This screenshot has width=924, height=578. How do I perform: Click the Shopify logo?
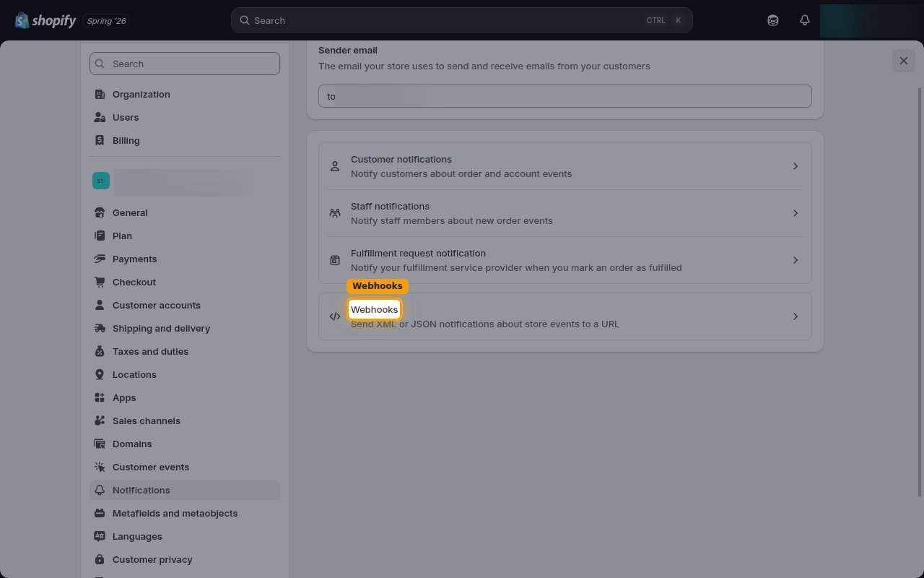45,20
